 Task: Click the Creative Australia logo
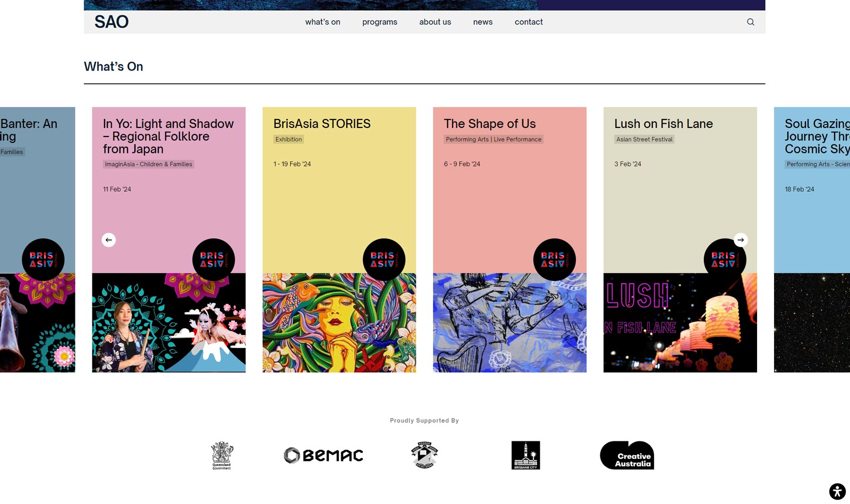pyautogui.click(x=627, y=455)
